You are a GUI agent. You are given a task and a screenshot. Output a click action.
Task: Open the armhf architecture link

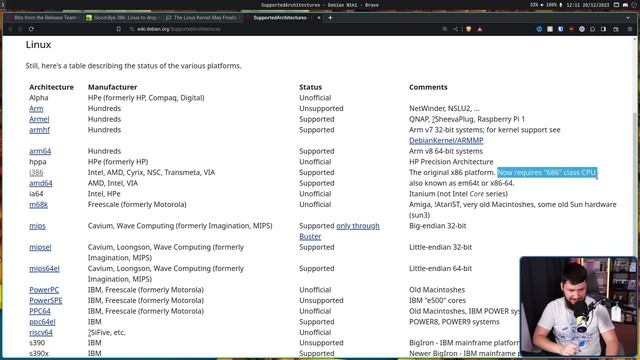[39, 130]
